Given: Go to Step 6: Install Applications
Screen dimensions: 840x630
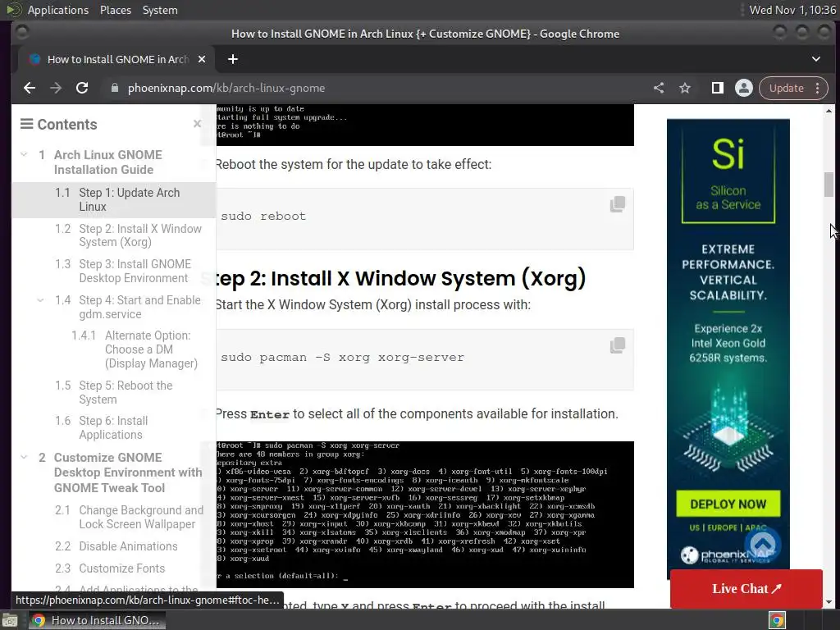Looking at the screenshot, I should [113, 427].
